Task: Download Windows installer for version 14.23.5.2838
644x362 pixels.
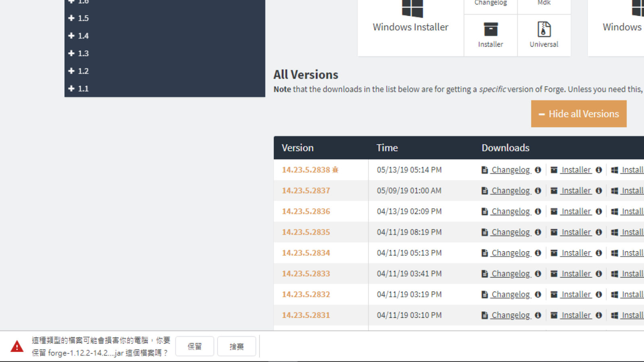Action: tap(627, 170)
